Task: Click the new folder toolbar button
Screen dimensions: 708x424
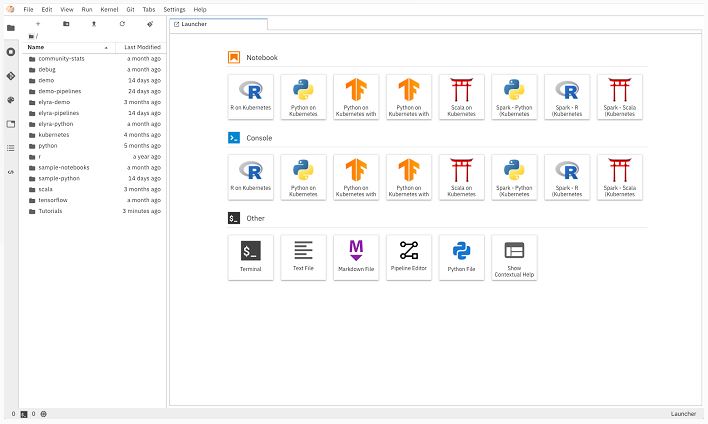Action: coord(66,24)
